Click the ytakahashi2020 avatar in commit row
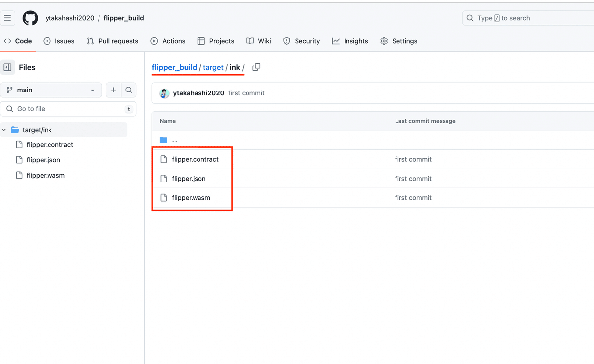This screenshot has width=594, height=364. (164, 93)
